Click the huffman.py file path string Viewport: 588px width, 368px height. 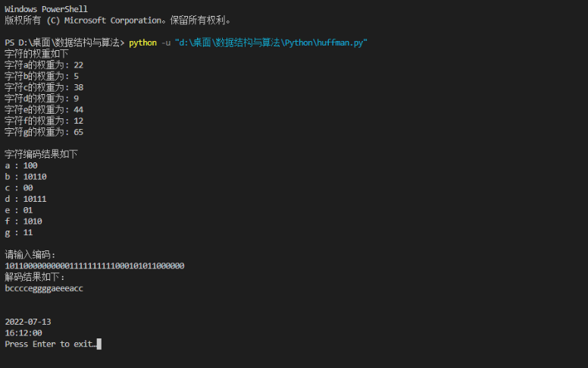point(271,42)
